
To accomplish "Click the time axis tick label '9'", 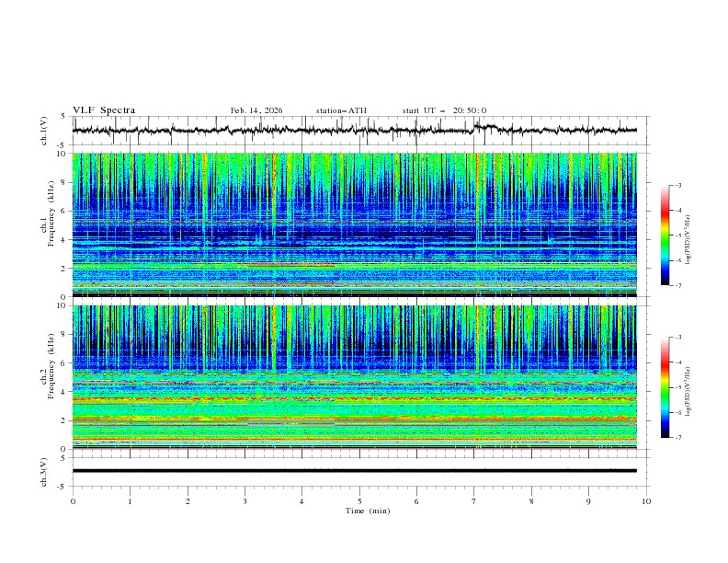I will point(588,501).
